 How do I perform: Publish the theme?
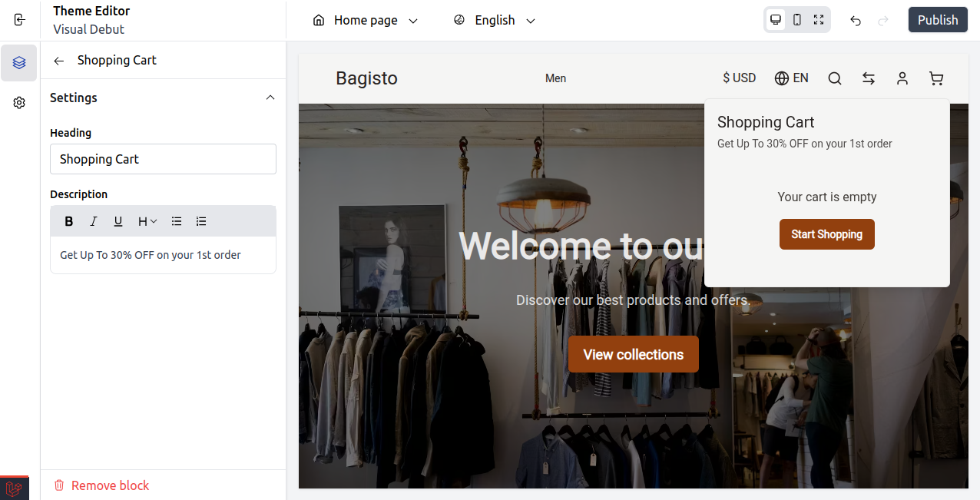[938, 20]
